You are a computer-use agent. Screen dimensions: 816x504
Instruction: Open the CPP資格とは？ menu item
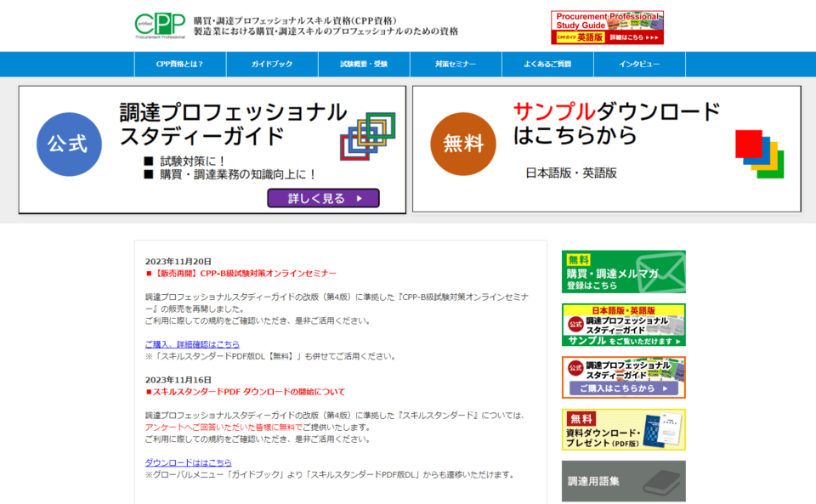(179, 65)
